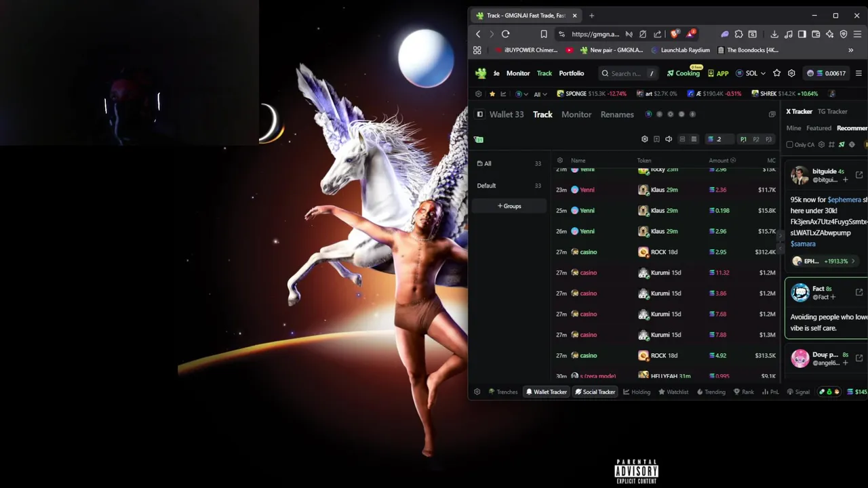Toggle browser sidebar panel icon
The height and width of the screenshot is (488, 868).
802,34
